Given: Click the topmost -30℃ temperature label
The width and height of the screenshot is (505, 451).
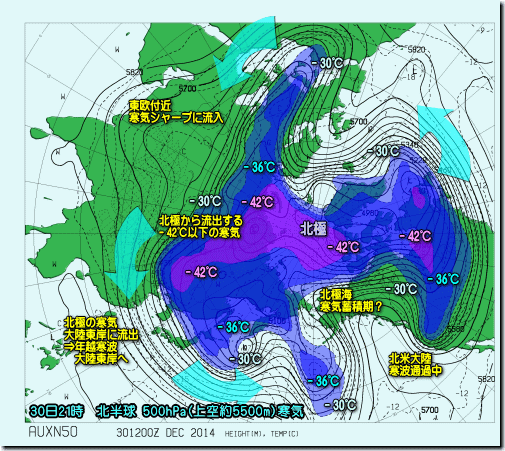Looking at the screenshot, I should point(327,63).
